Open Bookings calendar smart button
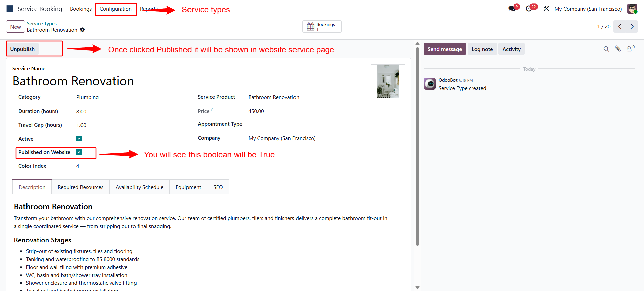The width and height of the screenshot is (644, 291). (322, 27)
